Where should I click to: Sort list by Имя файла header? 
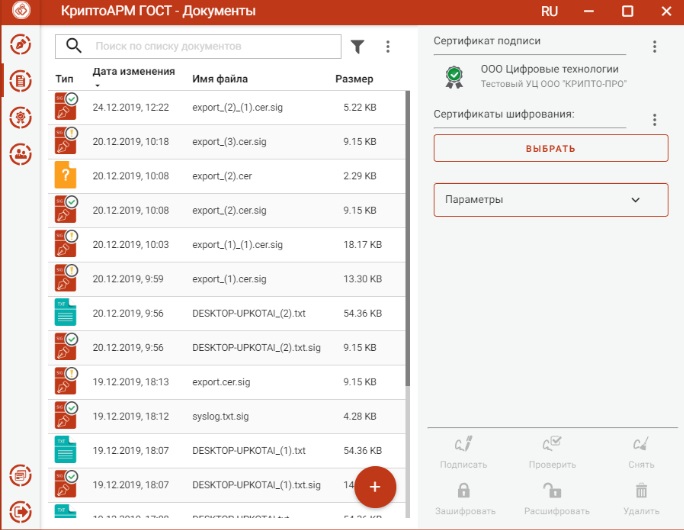pyautogui.click(x=220, y=79)
